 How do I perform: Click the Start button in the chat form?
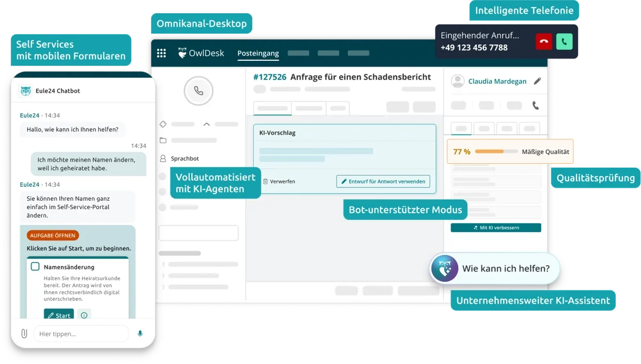coord(59,315)
